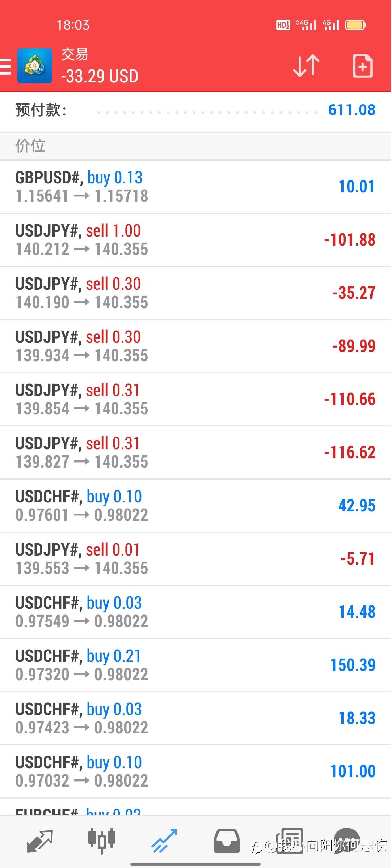Tap the sort orders arrows icon
The height and width of the screenshot is (868, 391).
(306, 66)
